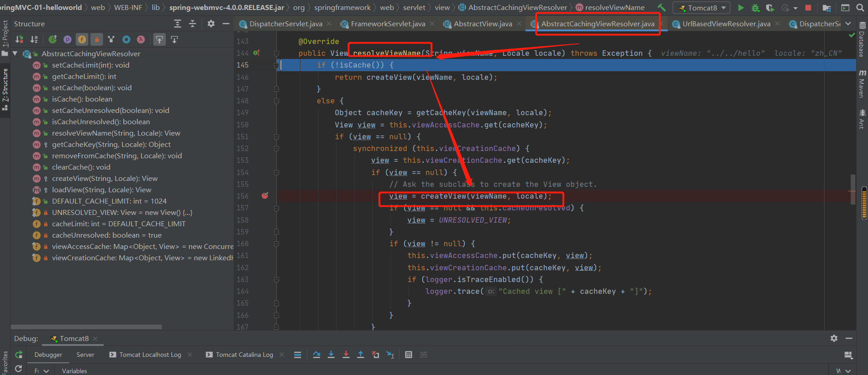Click the Run to Cursor icon
Viewport: 868px width, 375px height.
pos(391,355)
